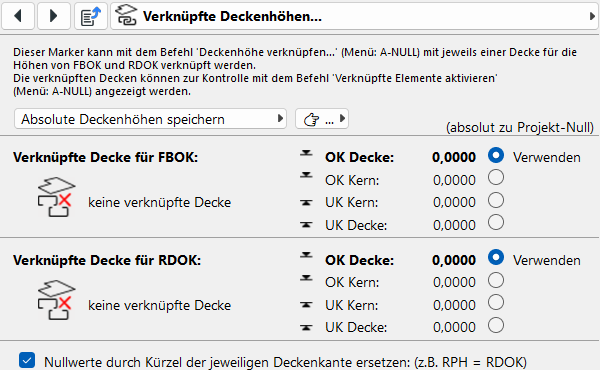The height and width of the screenshot is (370, 600).
Task: Open page list icon with blue arrow
Action: [x=91, y=16]
